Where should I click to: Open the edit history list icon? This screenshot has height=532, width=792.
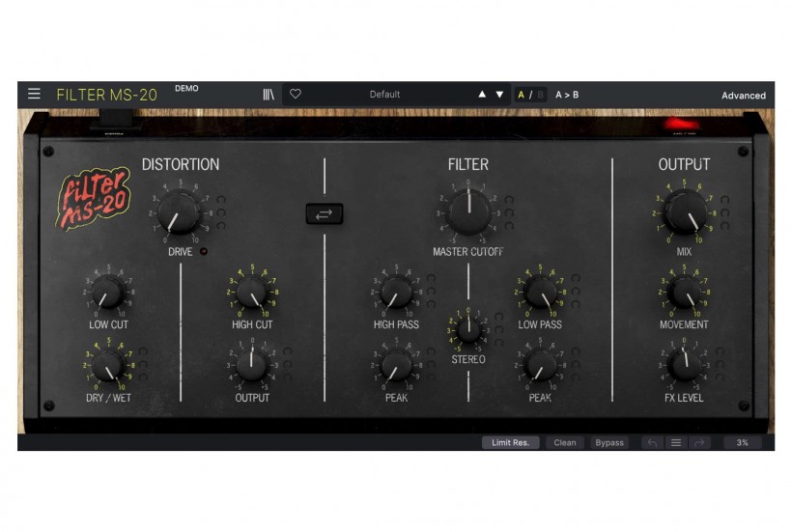coord(675,443)
